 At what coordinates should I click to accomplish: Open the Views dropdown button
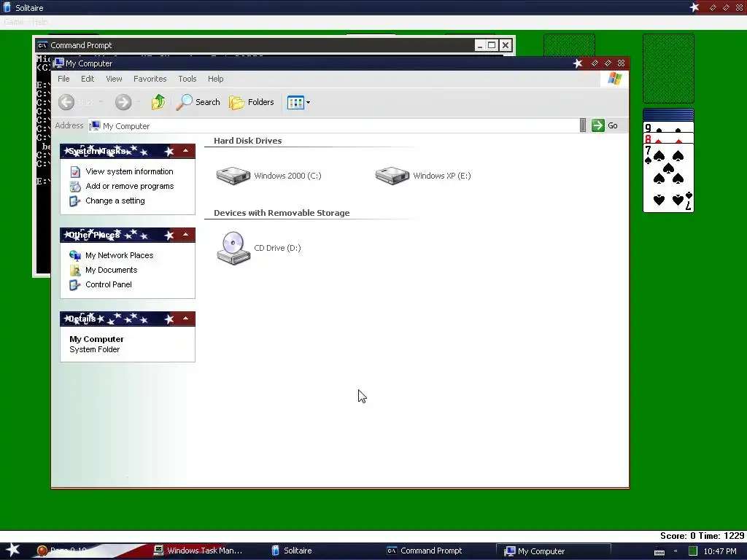298,102
